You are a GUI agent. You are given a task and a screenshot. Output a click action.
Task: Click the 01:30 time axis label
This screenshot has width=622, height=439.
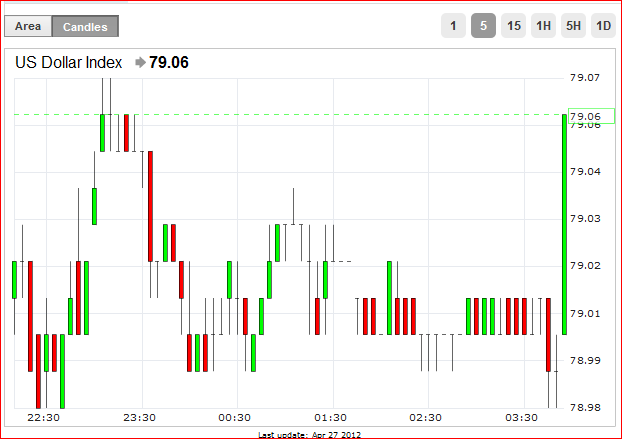coord(330,418)
